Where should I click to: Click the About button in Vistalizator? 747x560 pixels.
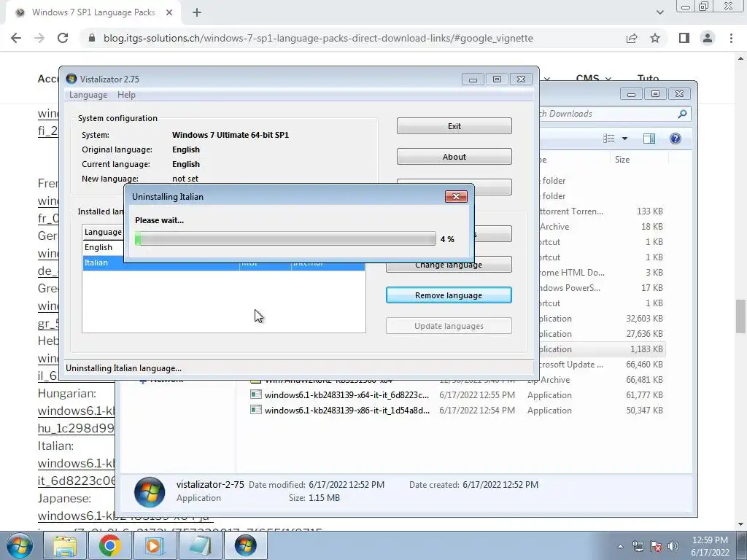(454, 157)
